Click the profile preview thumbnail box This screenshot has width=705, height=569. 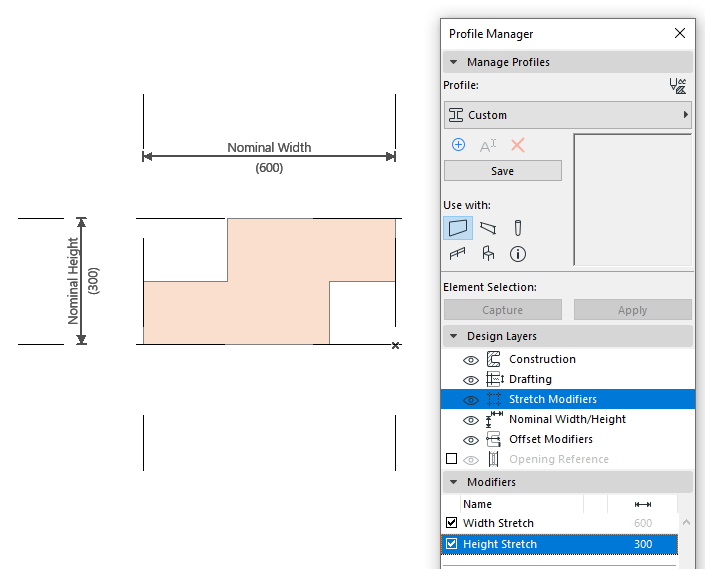pyautogui.click(x=633, y=200)
